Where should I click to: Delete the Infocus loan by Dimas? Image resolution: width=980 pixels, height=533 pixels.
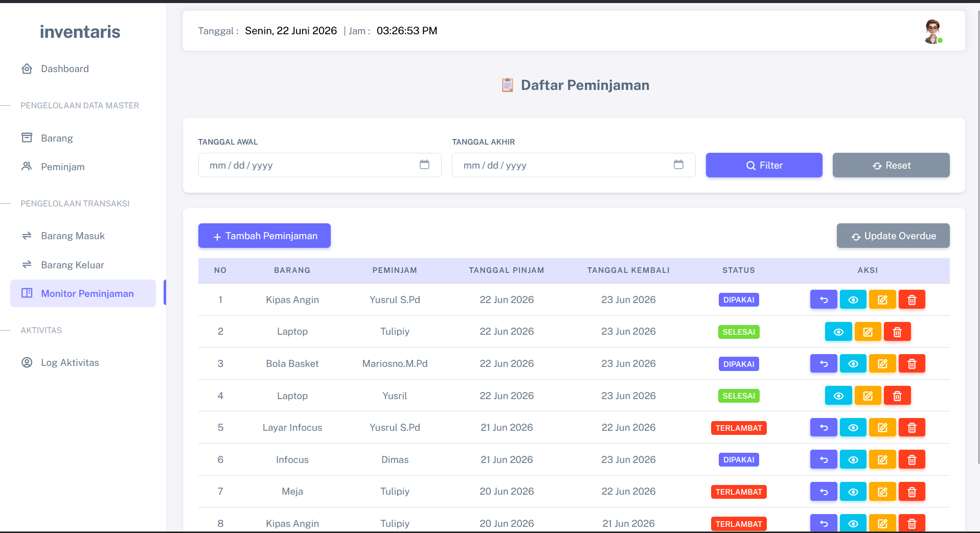tap(912, 459)
